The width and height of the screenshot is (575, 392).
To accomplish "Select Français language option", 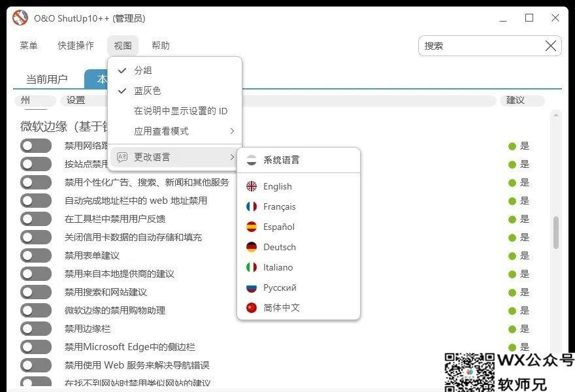I will [299, 206].
